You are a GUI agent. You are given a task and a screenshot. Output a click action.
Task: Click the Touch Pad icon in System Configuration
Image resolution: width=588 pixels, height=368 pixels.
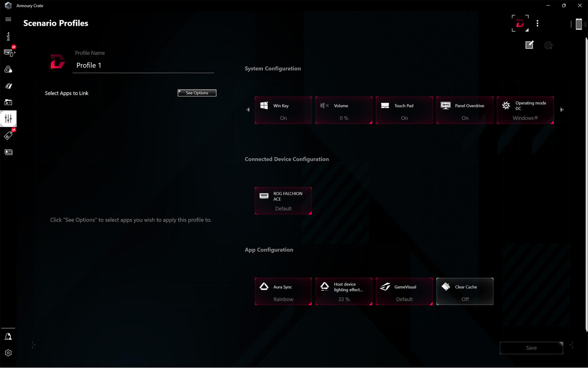point(385,105)
